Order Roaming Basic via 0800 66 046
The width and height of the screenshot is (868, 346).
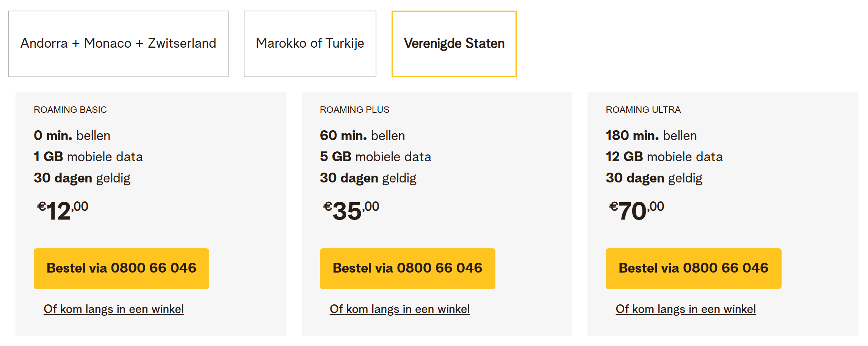pyautogui.click(x=121, y=268)
